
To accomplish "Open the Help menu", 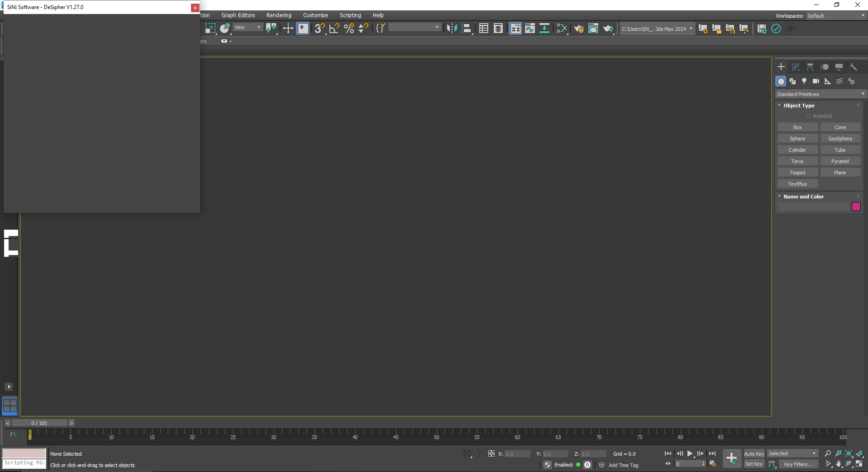I will point(378,15).
